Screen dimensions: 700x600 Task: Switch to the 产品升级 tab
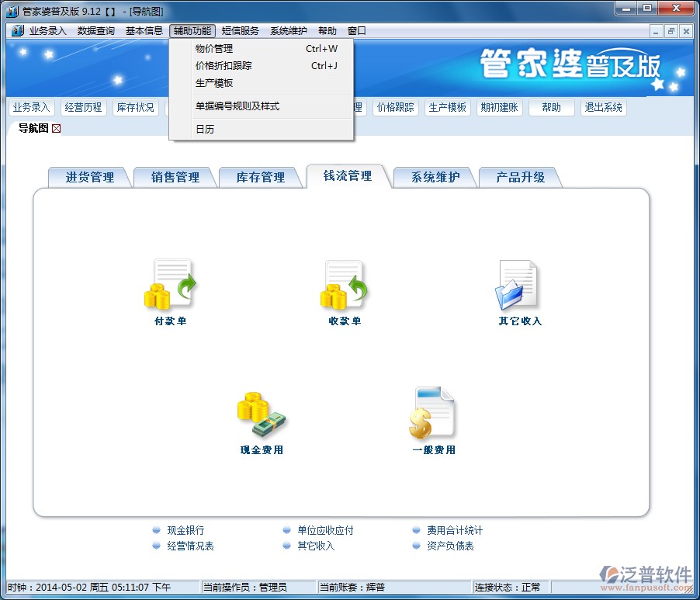[520, 177]
